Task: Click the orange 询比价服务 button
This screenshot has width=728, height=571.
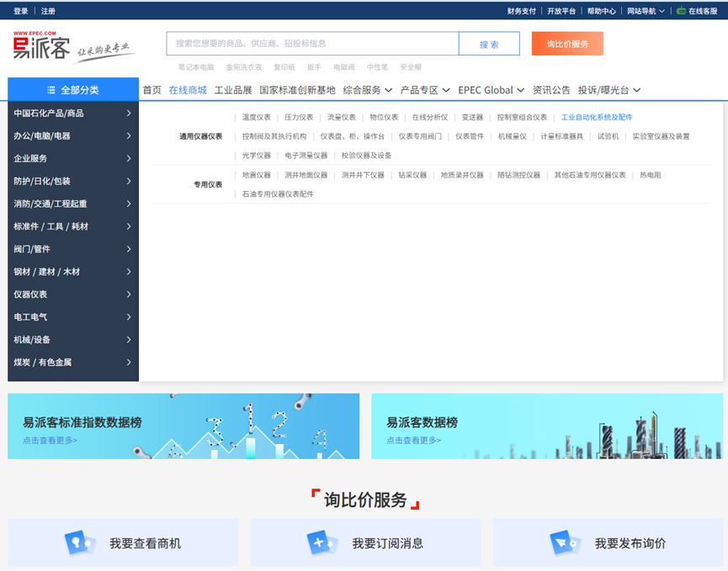Action: point(567,44)
